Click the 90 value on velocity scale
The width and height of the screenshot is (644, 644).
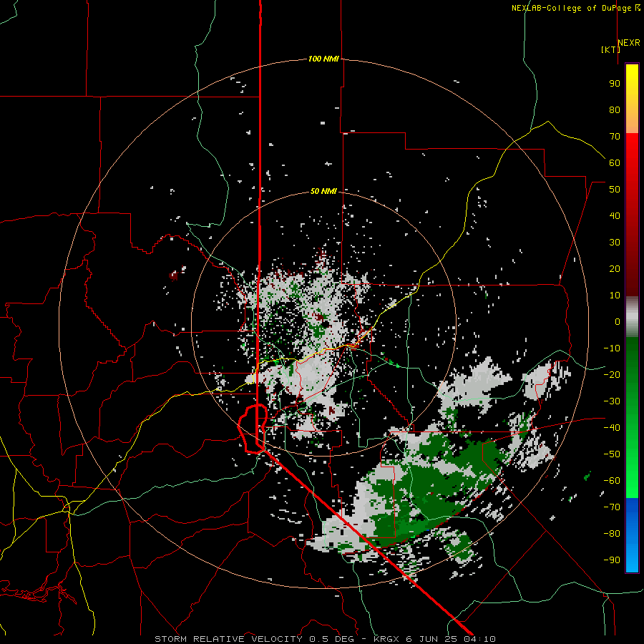pos(615,84)
